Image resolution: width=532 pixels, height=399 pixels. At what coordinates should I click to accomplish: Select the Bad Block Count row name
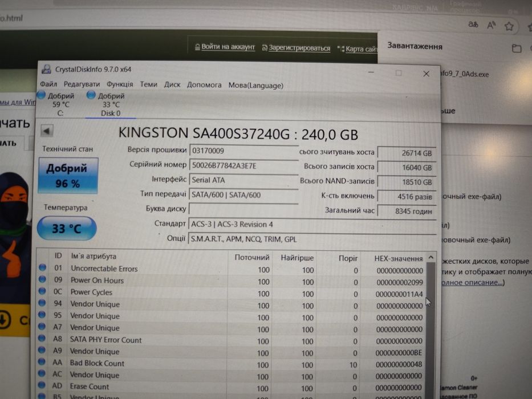(97, 363)
